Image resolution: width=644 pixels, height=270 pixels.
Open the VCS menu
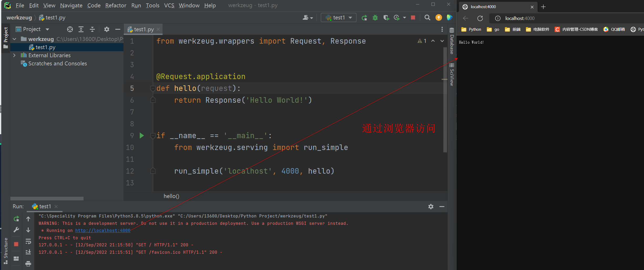pos(169,5)
